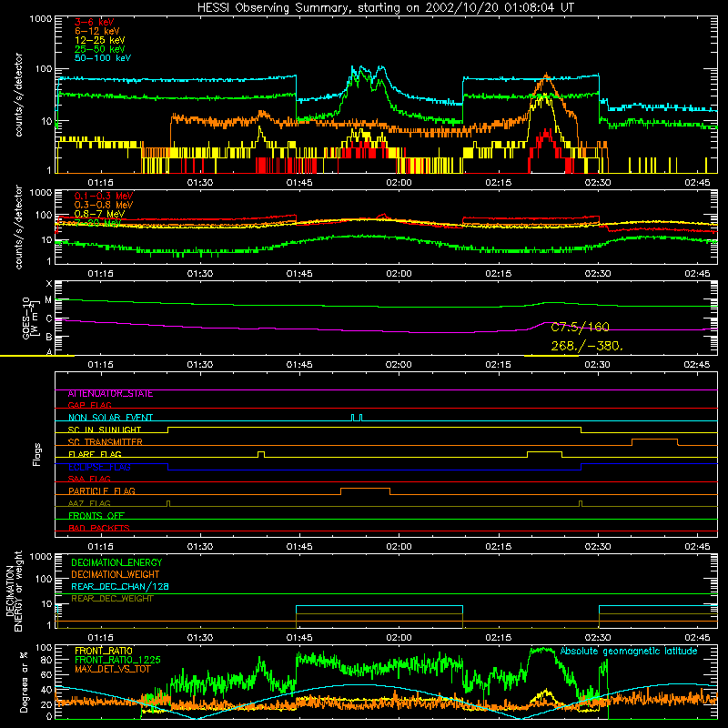
Task: Select the NON_SOLAR_EVENT flag label
Action: (110, 418)
